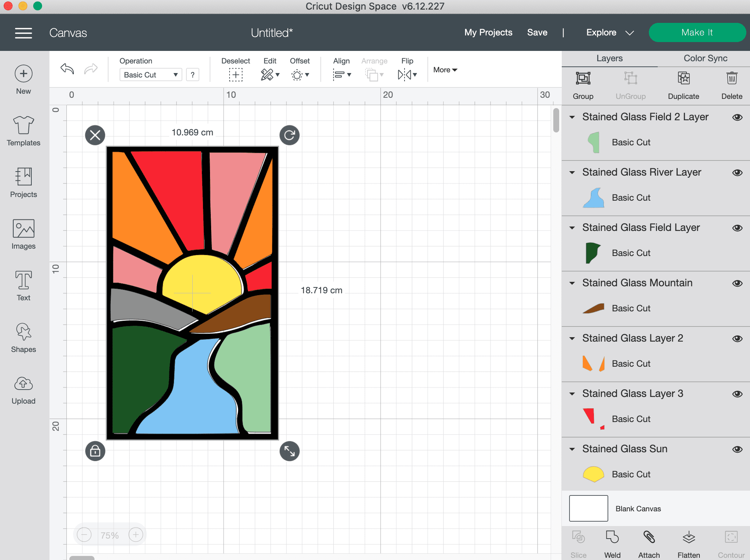Click the horizontal canvas scrollbar
Screen dimensions: 750x560
[82, 558]
